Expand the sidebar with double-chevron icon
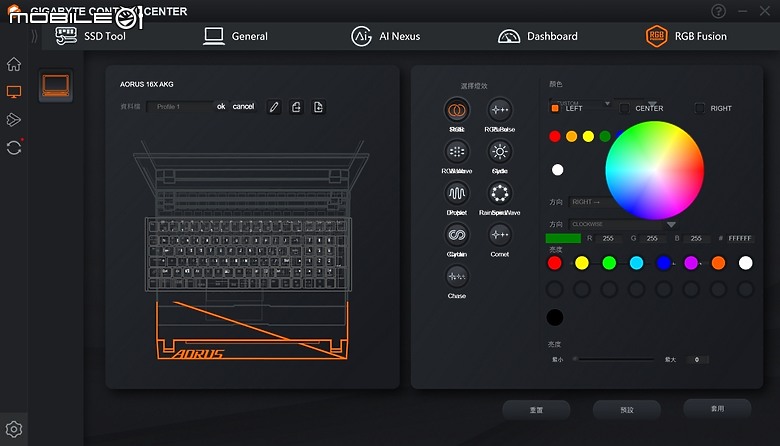The image size is (780, 446). click(x=34, y=36)
